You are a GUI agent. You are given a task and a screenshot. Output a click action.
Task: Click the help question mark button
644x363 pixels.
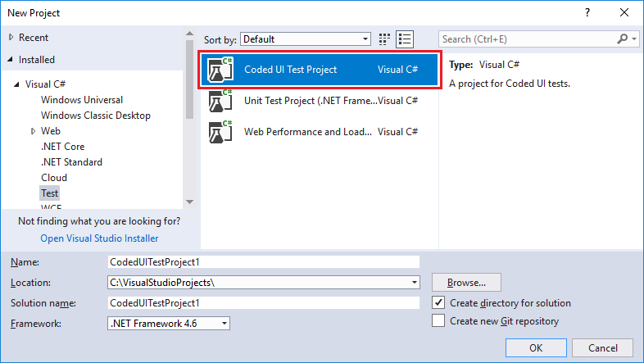tap(587, 13)
